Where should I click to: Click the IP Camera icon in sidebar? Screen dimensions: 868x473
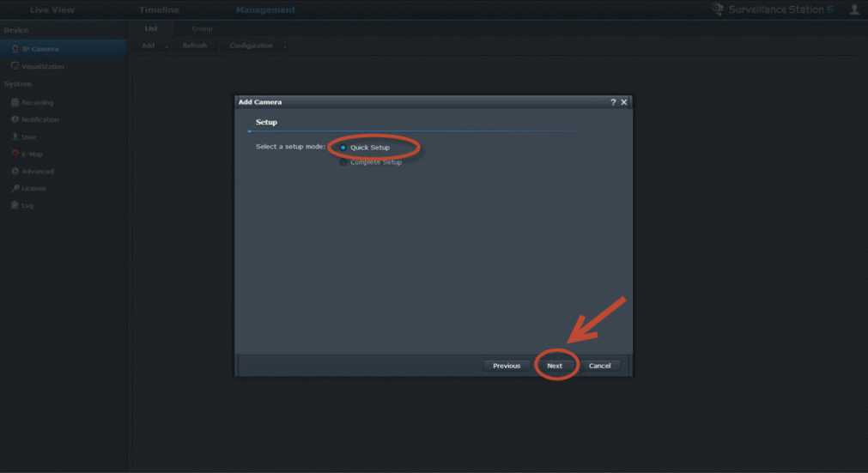15,49
